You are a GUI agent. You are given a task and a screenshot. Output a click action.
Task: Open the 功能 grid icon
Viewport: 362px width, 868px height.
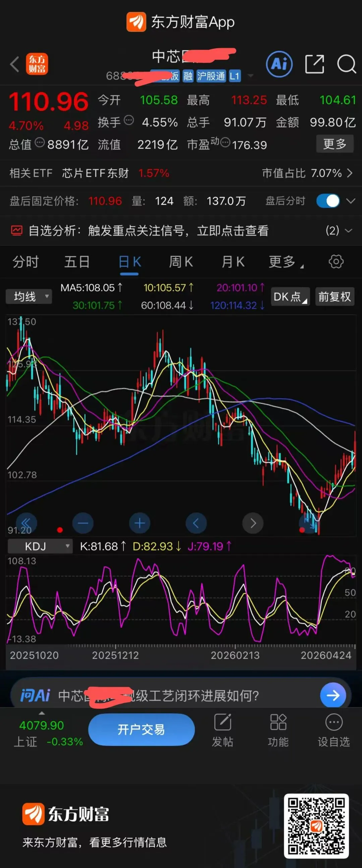pyautogui.click(x=278, y=722)
